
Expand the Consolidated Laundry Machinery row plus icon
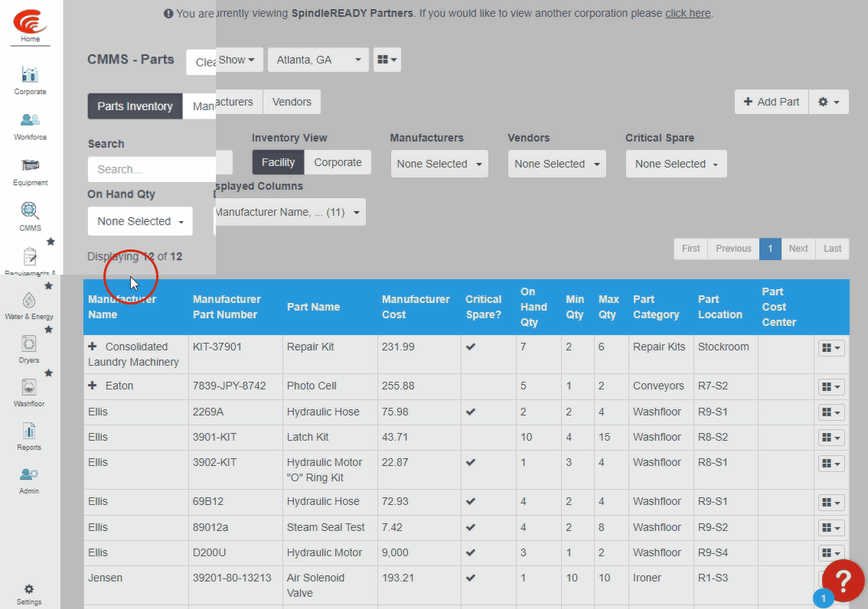(93, 347)
